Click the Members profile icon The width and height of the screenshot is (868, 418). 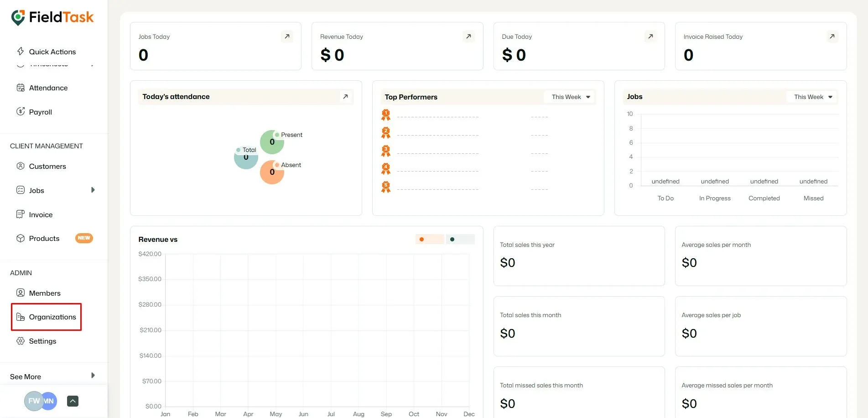pyautogui.click(x=21, y=293)
